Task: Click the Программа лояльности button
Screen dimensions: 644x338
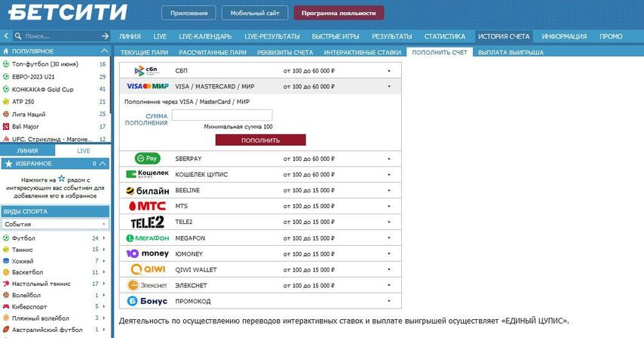Action: pos(339,13)
